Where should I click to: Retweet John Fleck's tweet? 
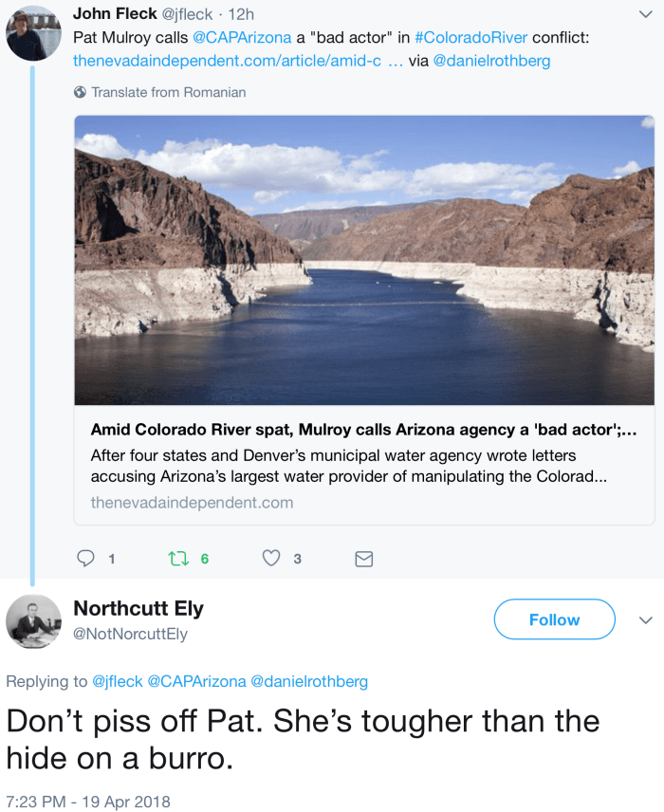tap(177, 559)
